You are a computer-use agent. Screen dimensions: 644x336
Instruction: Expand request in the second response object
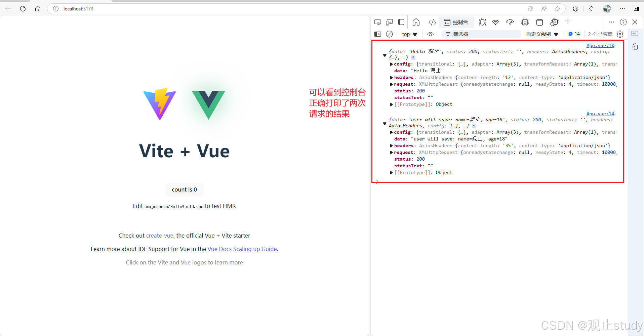coord(391,153)
